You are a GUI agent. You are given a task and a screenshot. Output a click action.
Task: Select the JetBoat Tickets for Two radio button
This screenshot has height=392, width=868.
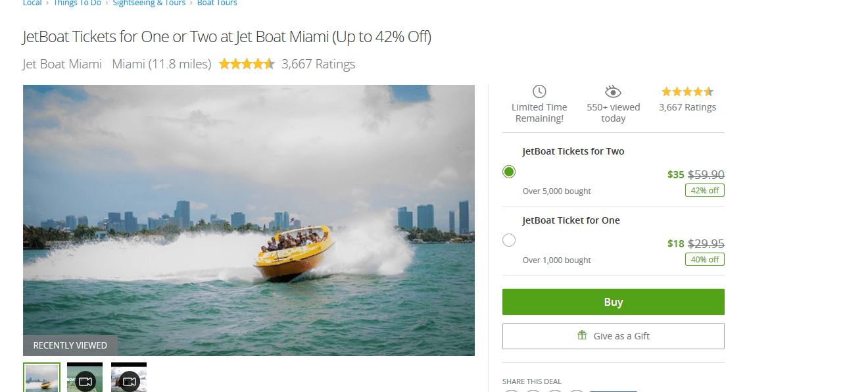tap(509, 172)
